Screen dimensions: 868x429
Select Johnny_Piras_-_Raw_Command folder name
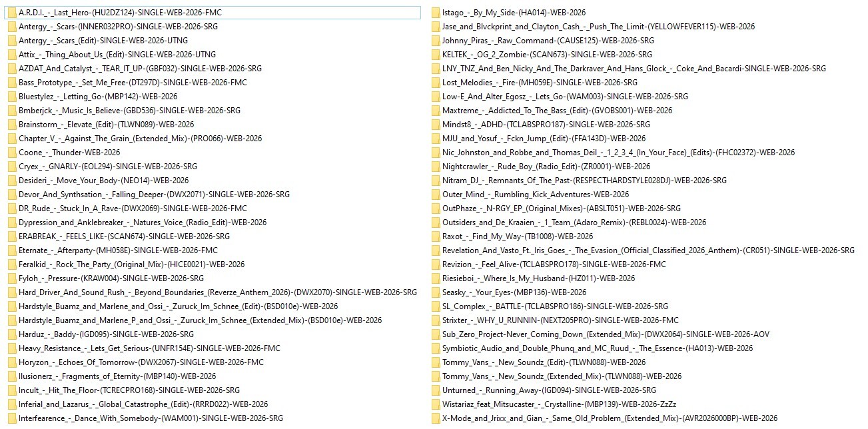(548, 41)
